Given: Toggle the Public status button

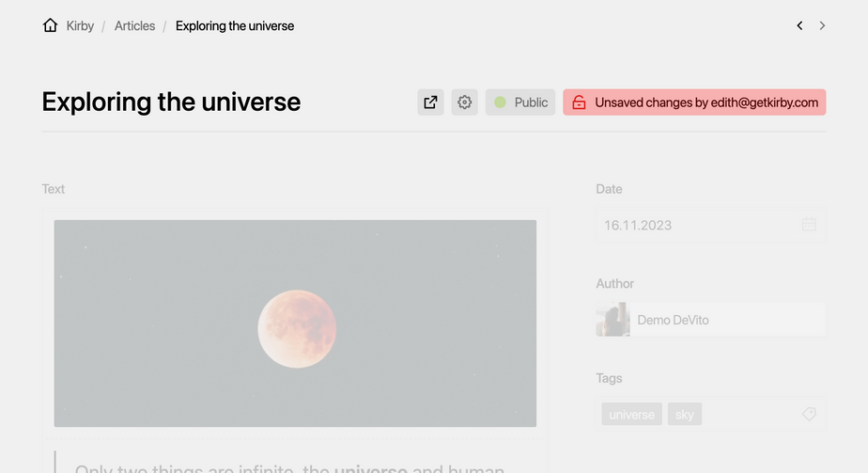Looking at the screenshot, I should click(x=520, y=102).
